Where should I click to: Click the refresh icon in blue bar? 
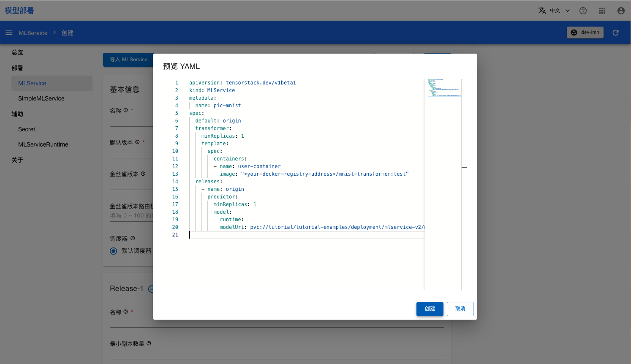point(616,33)
